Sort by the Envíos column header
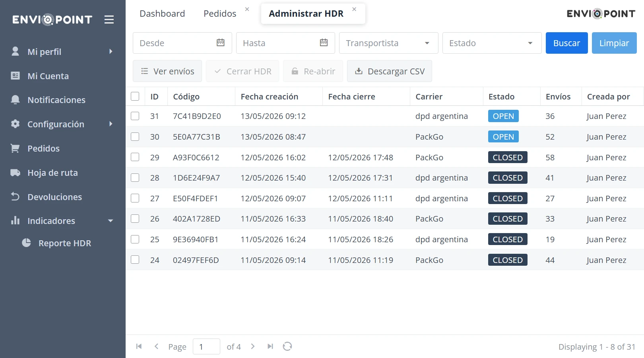The width and height of the screenshot is (644, 358). 561,96
